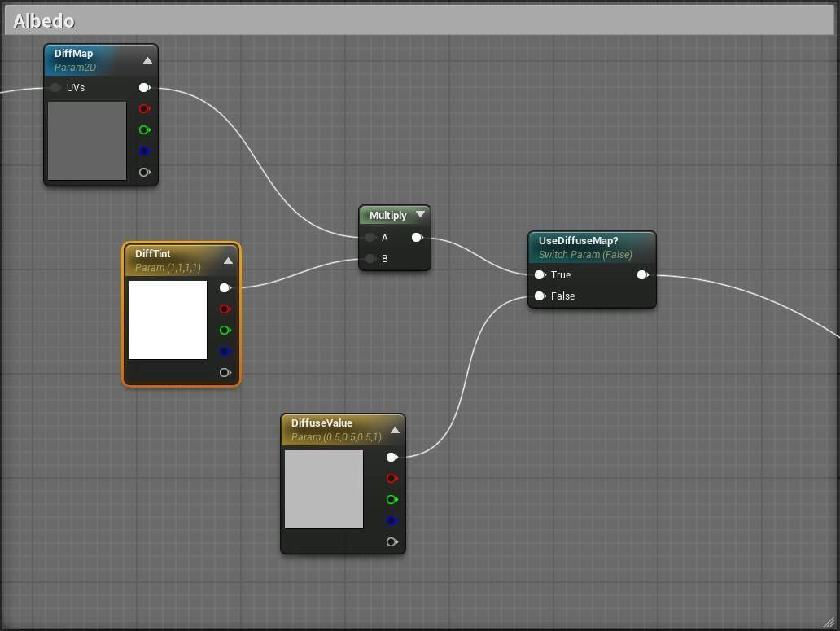Screen dimensions: 840x631
Task: Select the DiffMap texture preview thumbnail
Action: point(87,141)
